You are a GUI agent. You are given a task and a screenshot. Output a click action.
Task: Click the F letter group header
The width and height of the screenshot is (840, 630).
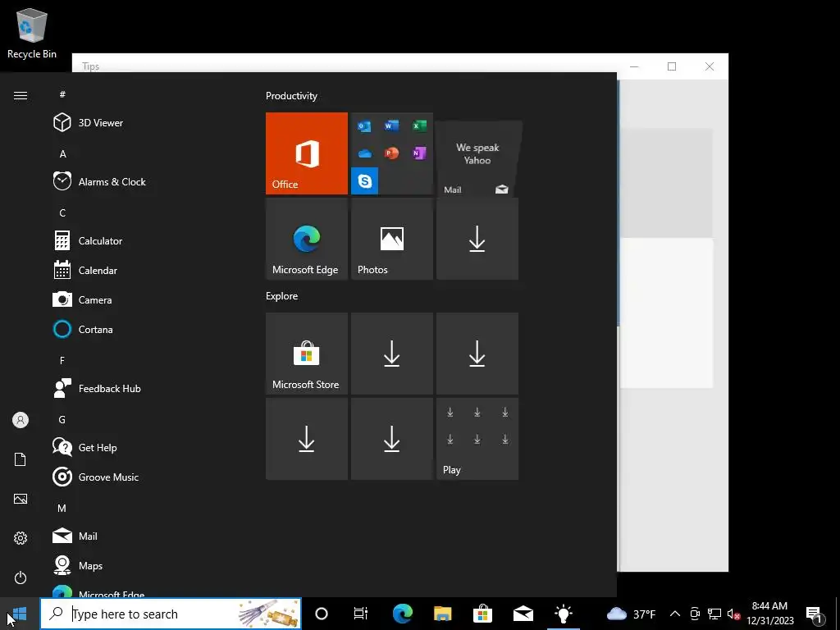(62, 361)
